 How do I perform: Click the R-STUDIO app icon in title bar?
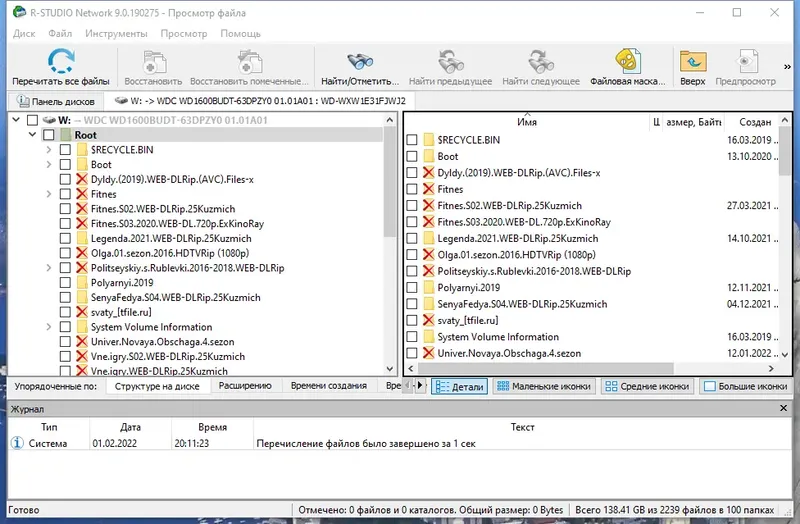click(19, 12)
